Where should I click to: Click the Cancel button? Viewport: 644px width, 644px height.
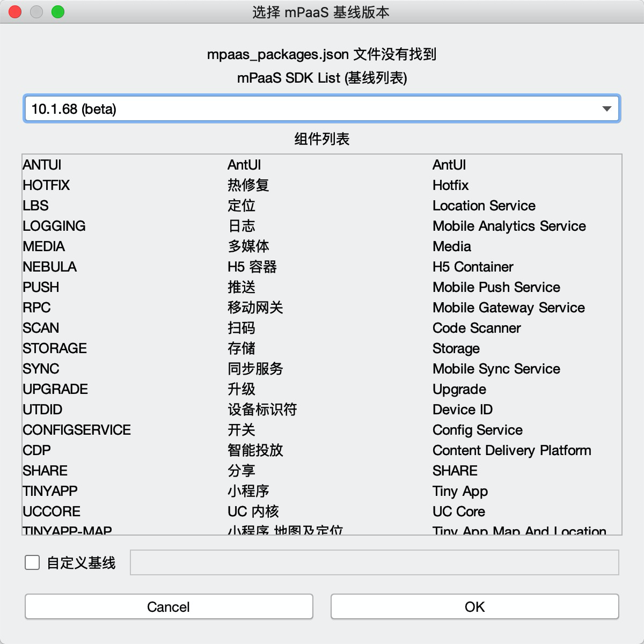point(169,607)
